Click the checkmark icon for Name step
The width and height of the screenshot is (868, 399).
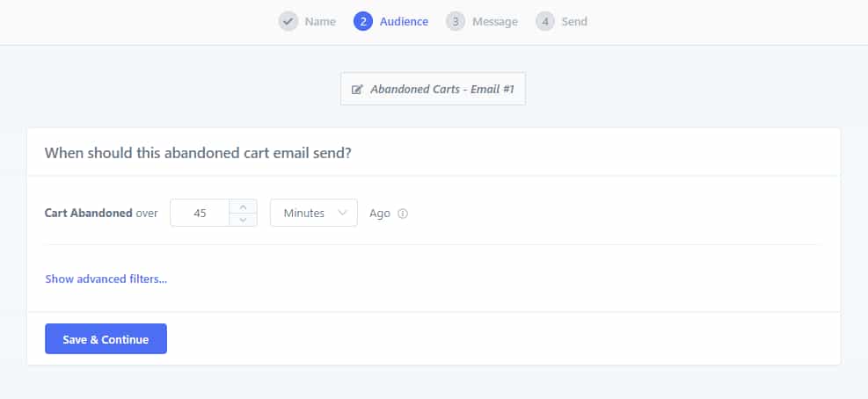[x=288, y=22]
